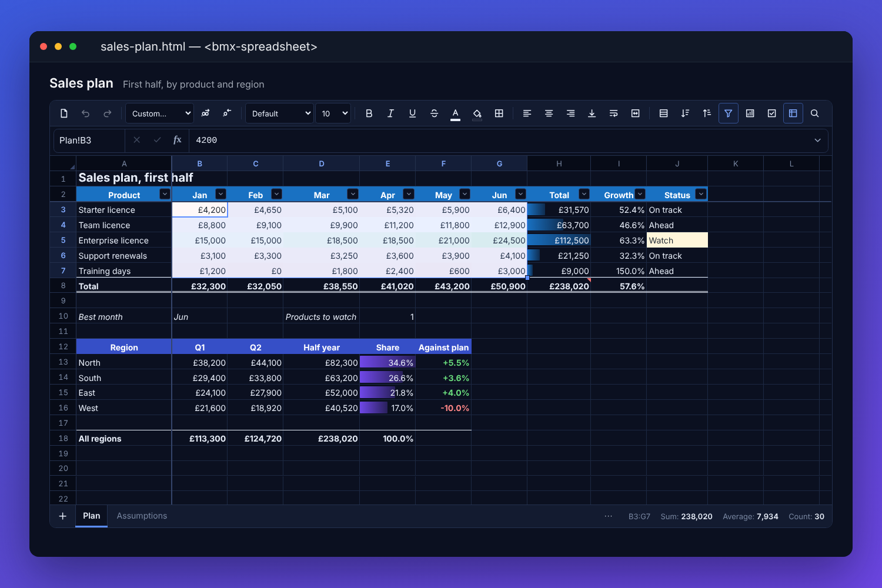Merge the selected cells

click(x=636, y=113)
